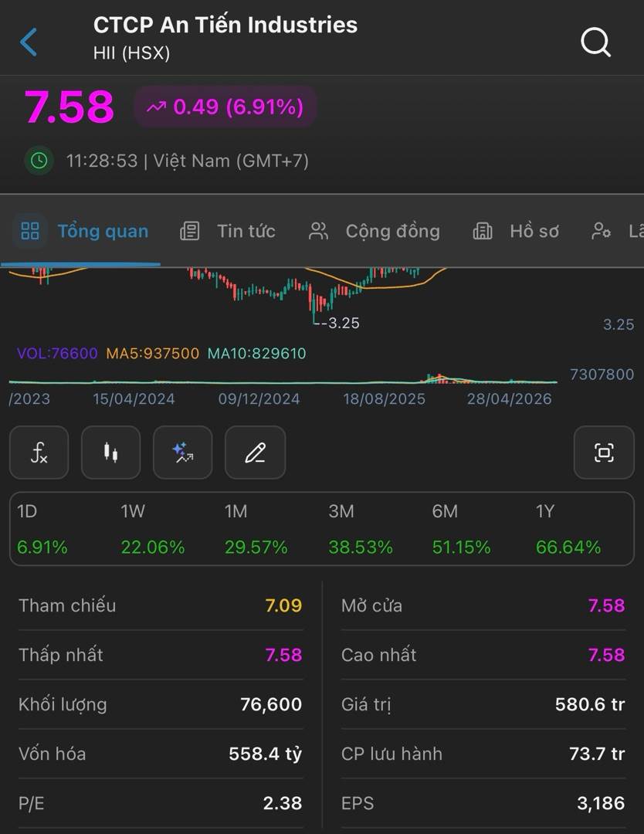Tap the 28/04/2026 date axis label

(510, 399)
